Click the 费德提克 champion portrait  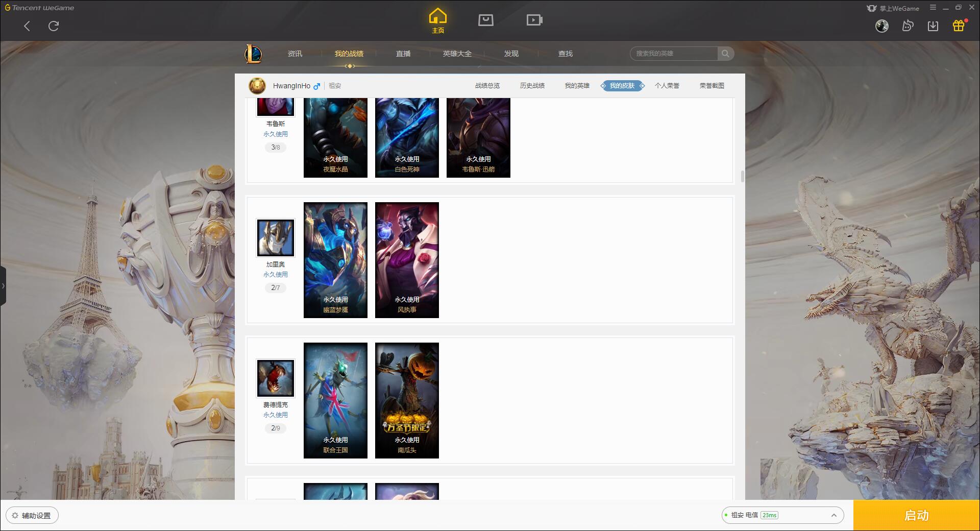click(276, 378)
